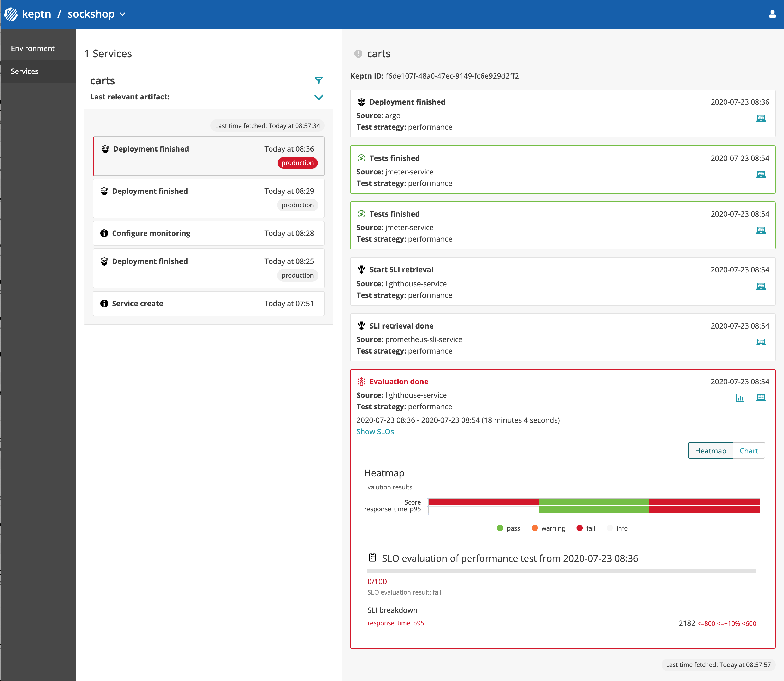
Task: Click the Start SLI retrieval icon
Action: [361, 270]
